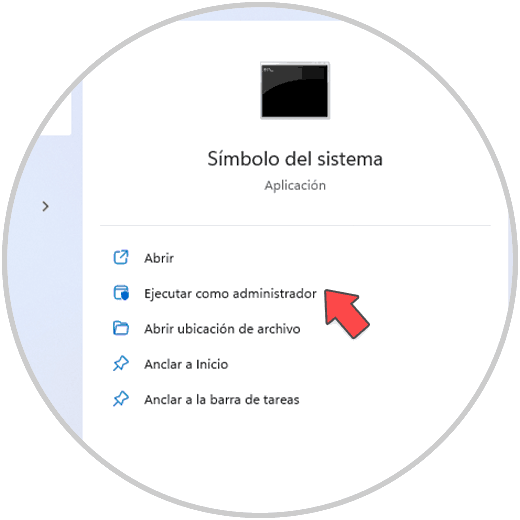520x520 pixels.
Task: Click the shield icon for Ejecutar como administrador
Action: point(121,293)
